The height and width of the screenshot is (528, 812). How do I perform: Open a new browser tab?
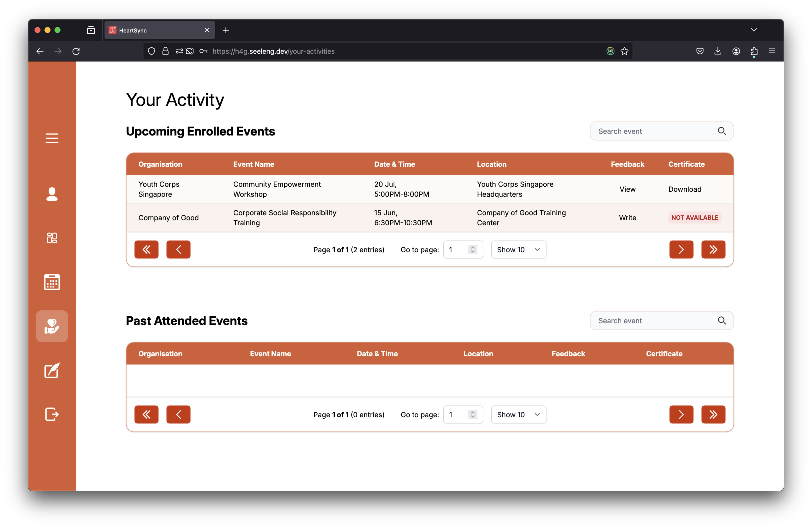tap(225, 30)
